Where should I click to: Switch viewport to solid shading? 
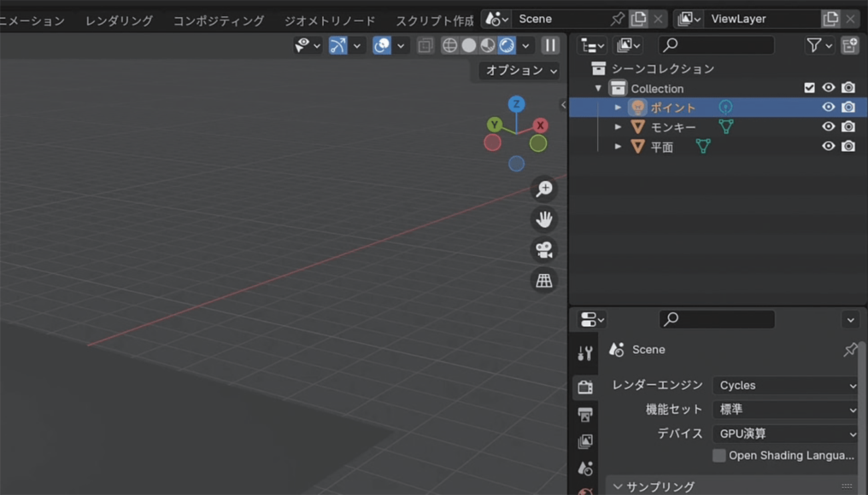pos(469,45)
